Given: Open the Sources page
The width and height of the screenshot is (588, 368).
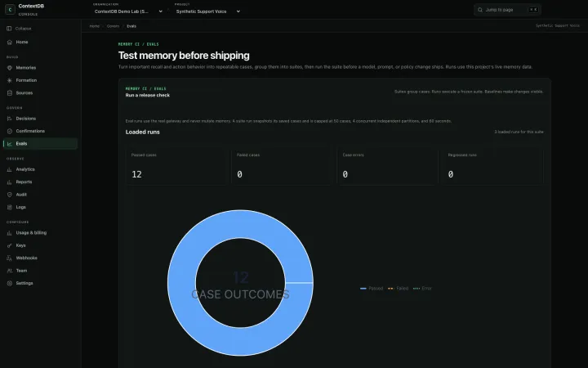Looking at the screenshot, I should [40, 93].
